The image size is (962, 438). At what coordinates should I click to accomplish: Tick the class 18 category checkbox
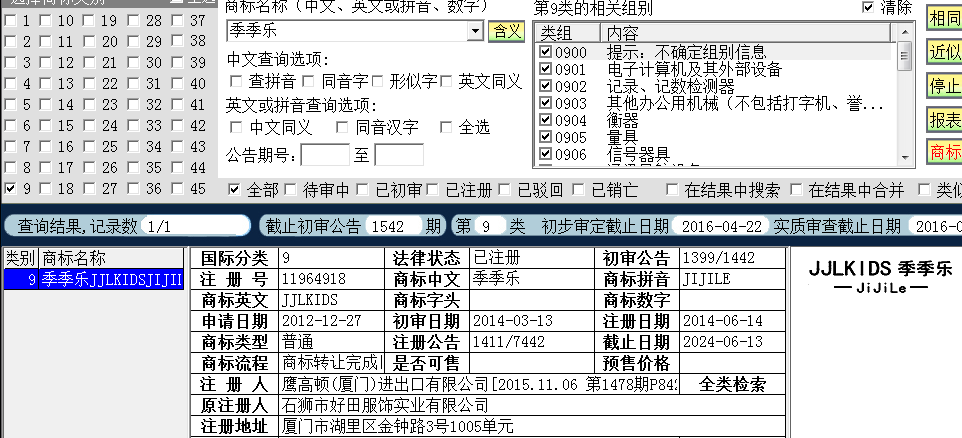(45, 189)
